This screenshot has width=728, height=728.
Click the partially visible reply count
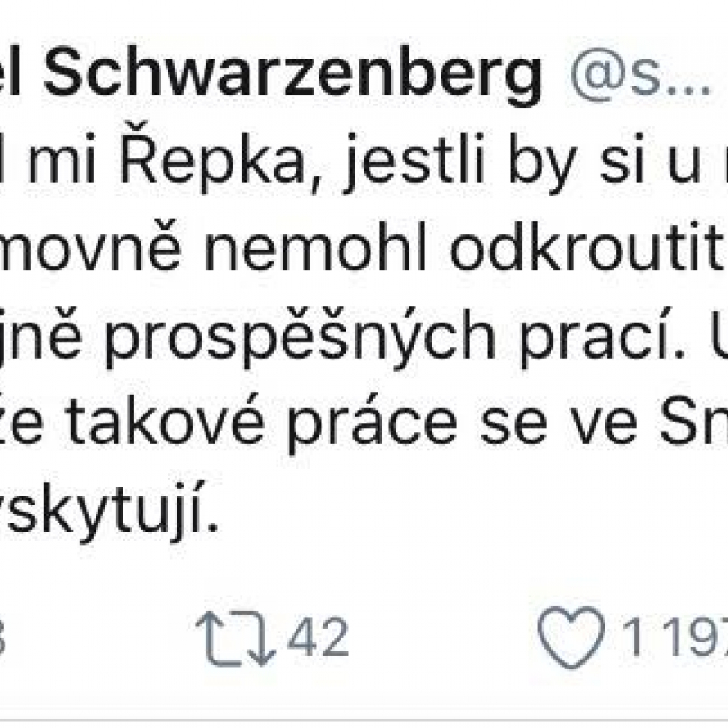point(3,636)
